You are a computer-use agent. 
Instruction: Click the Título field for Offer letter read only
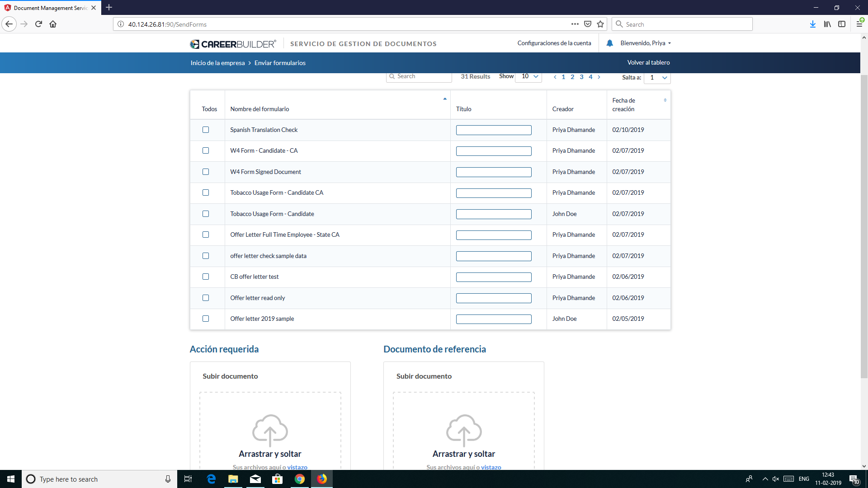click(x=494, y=298)
